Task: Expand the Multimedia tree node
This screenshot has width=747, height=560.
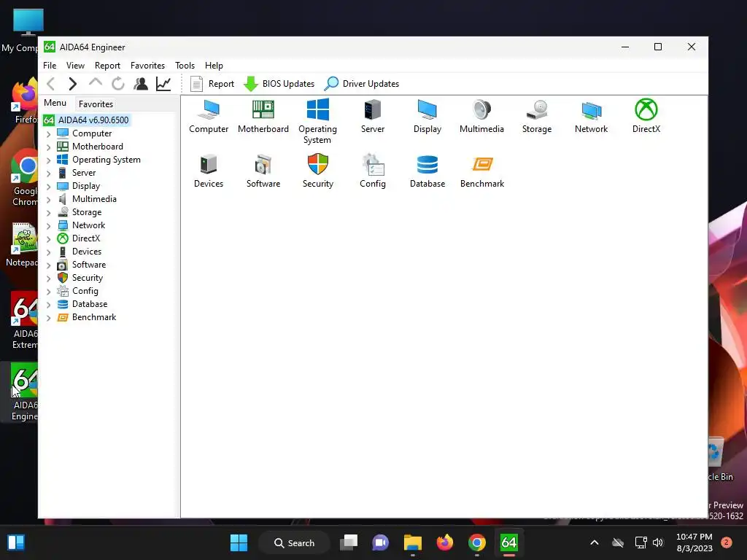Action: pyautogui.click(x=49, y=200)
